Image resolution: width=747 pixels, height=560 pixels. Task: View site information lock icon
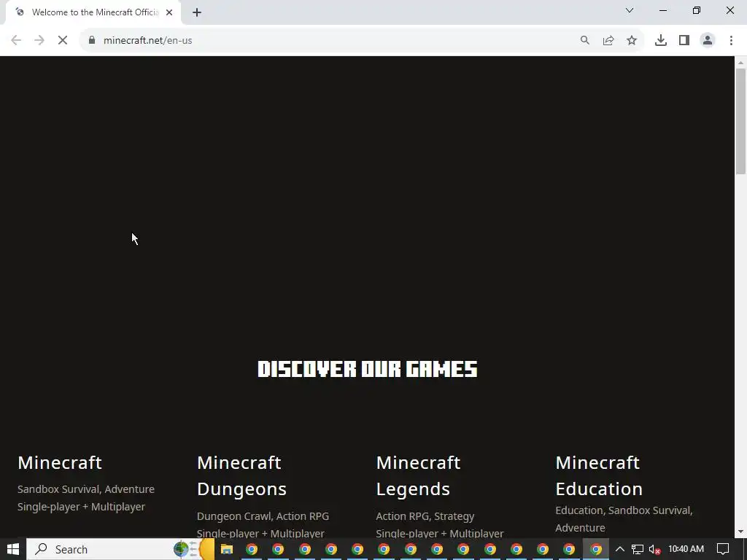tap(92, 40)
